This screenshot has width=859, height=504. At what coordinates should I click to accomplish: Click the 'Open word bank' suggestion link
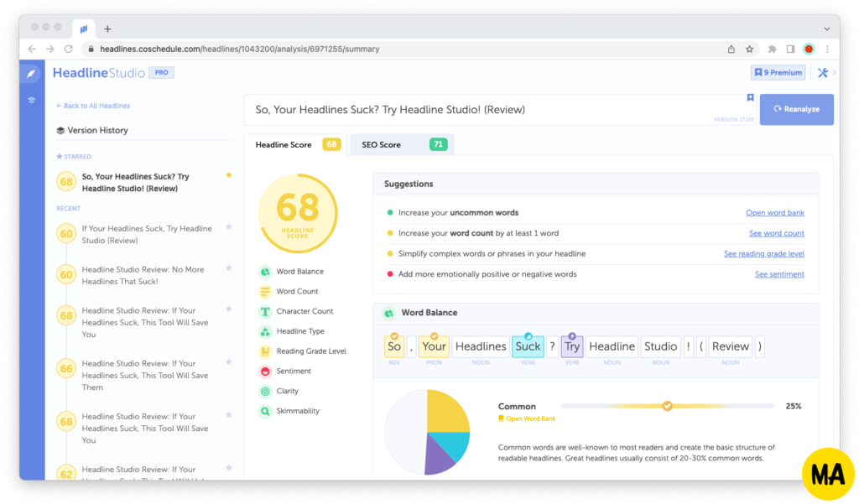point(774,212)
